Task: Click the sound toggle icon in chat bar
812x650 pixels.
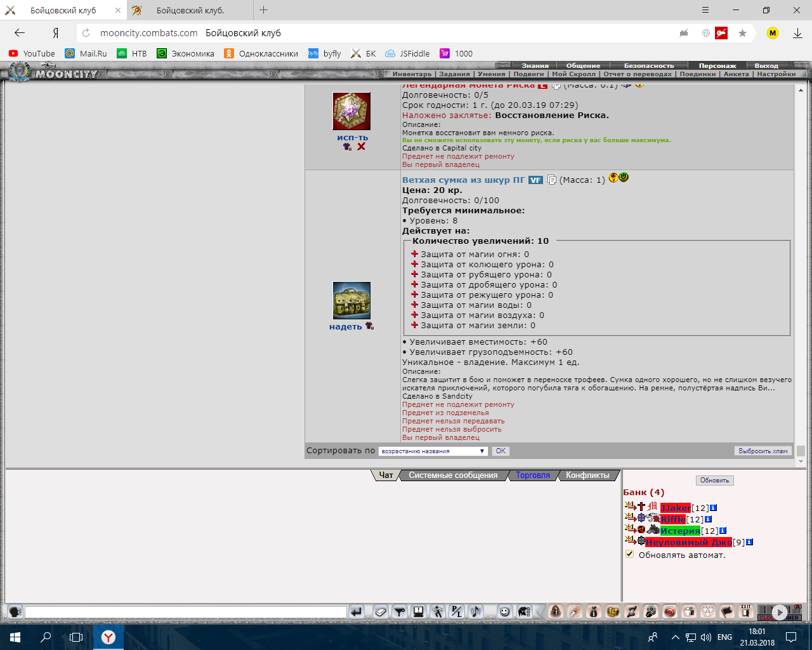Action: click(475, 612)
